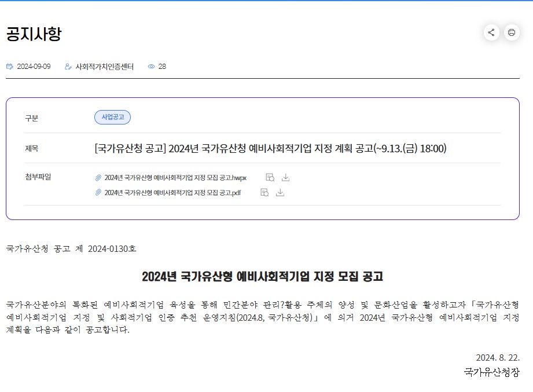Click the print icon at top right
The height and width of the screenshot is (392, 533).
click(511, 33)
